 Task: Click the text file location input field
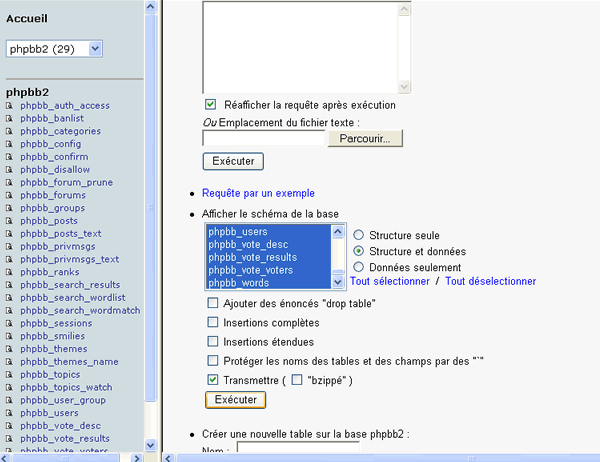tap(264, 138)
